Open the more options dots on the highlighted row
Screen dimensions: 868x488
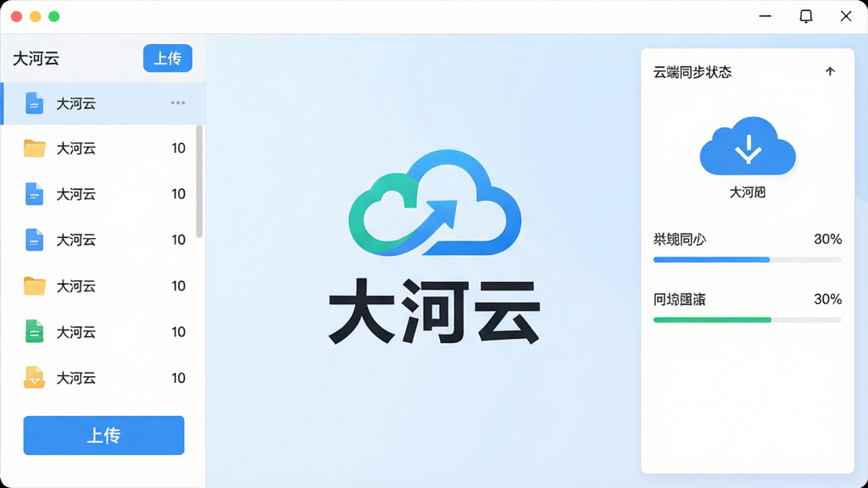pos(178,103)
